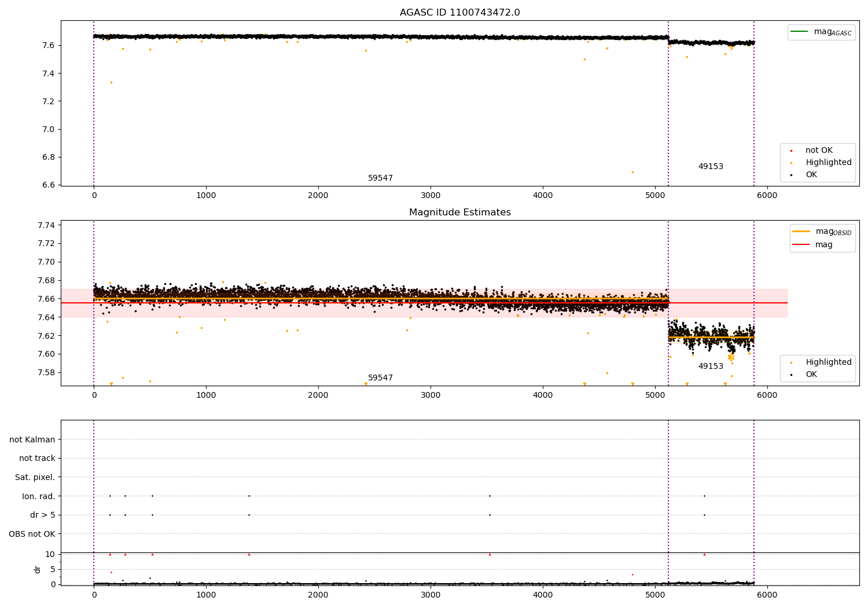Click the 'not OK' legend label in top plot
The height and width of the screenshot is (608, 868).
click(819, 150)
